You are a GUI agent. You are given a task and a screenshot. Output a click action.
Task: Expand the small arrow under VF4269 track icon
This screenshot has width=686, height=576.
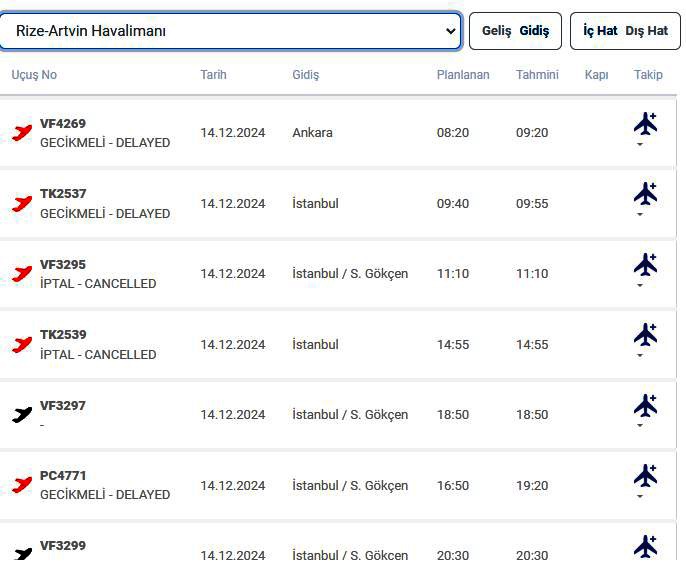640,145
